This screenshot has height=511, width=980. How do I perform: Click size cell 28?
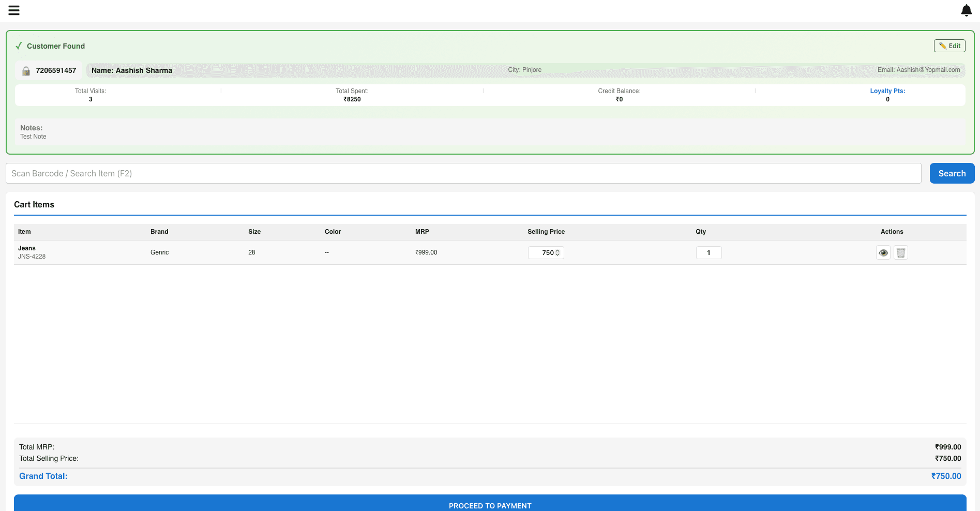click(252, 252)
